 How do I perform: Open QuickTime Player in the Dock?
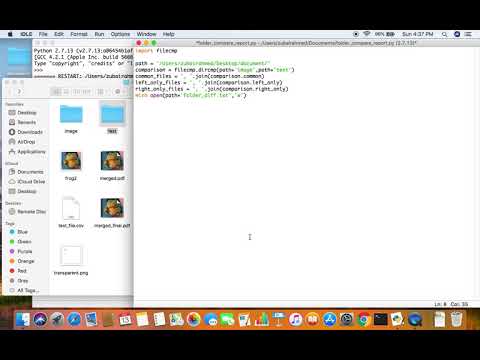tap(415, 319)
